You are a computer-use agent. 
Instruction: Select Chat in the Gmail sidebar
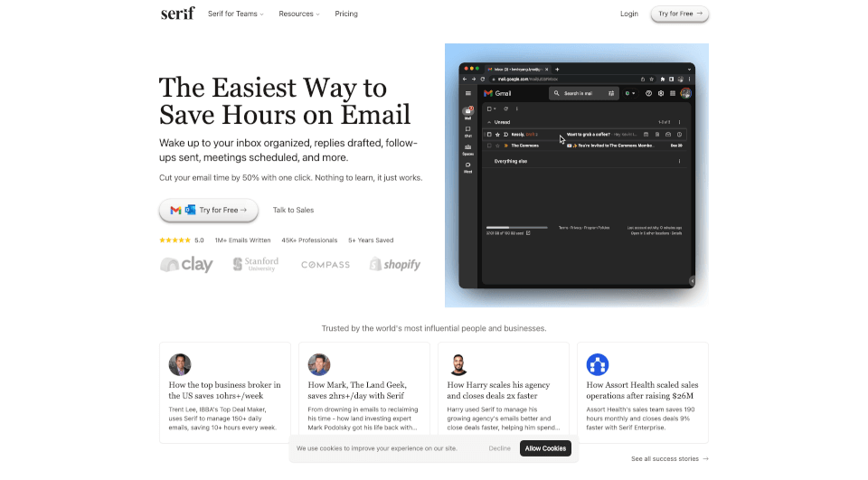[x=467, y=132]
